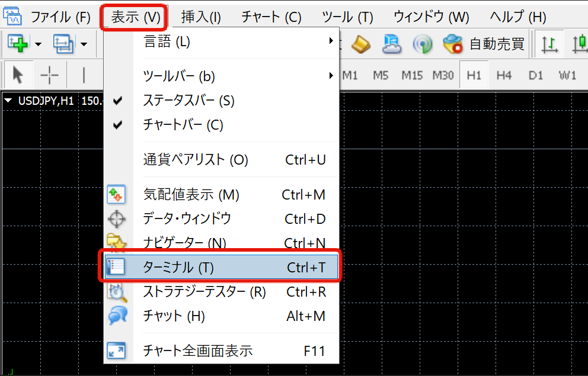Select the candlestick chart type icon
Screen dimensions: 588x376
[x=579, y=44]
